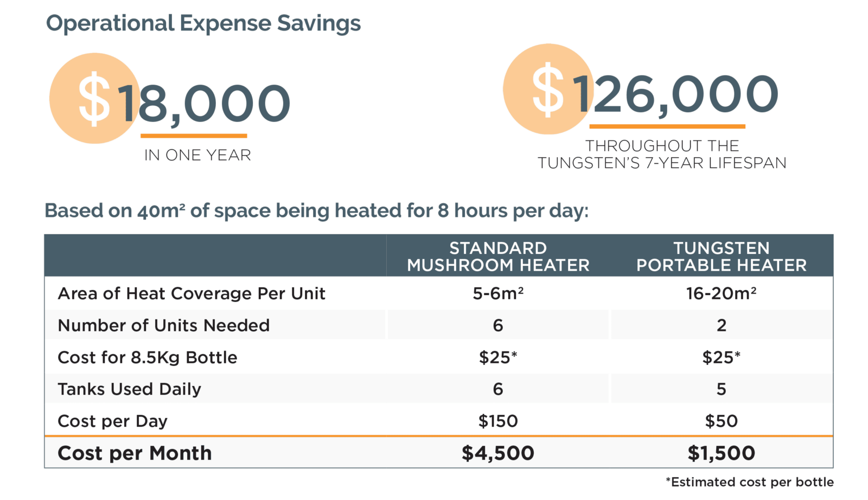Image resolution: width=868 pixels, height=500 pixels.
Task: Click the "Cost per Day" row label
Action: (113, 421)
